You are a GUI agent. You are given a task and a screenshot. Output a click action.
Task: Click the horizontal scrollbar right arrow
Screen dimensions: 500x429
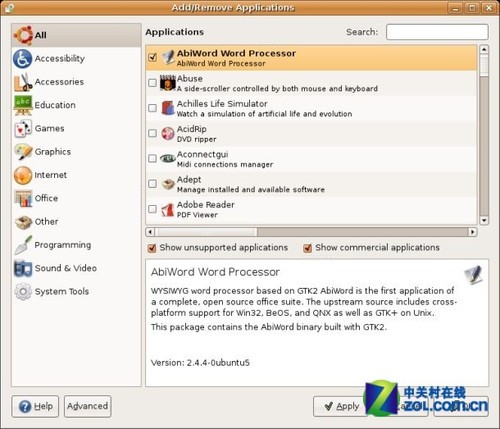[472, 232]
